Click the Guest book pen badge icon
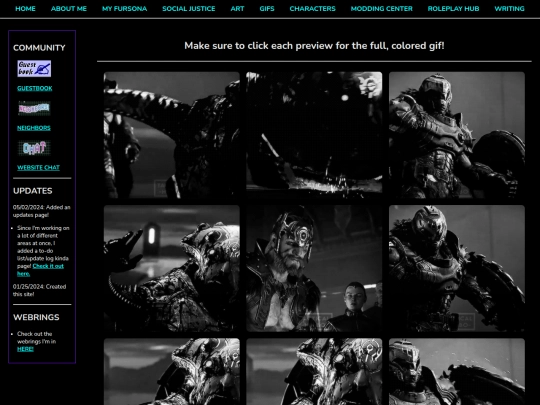The width and height of the screenshot is (540, 405). tap(34, 69)
